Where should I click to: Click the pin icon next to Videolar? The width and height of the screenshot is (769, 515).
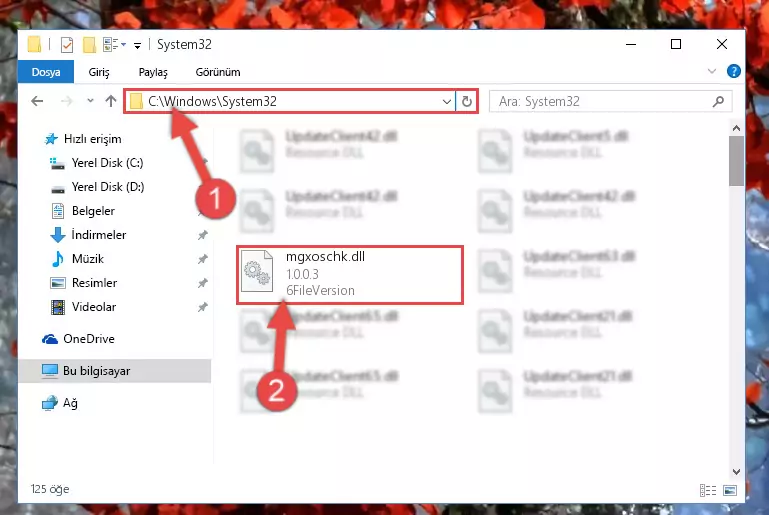(x=203, y=307)
